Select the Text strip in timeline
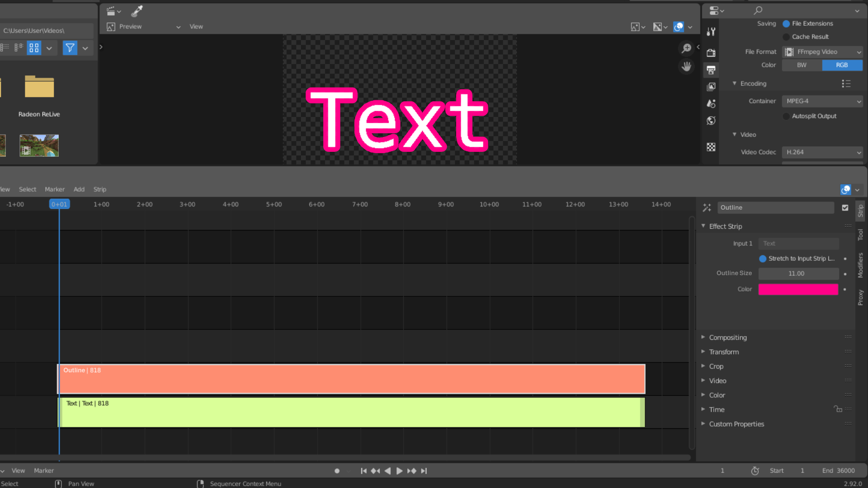 point(351,412)
